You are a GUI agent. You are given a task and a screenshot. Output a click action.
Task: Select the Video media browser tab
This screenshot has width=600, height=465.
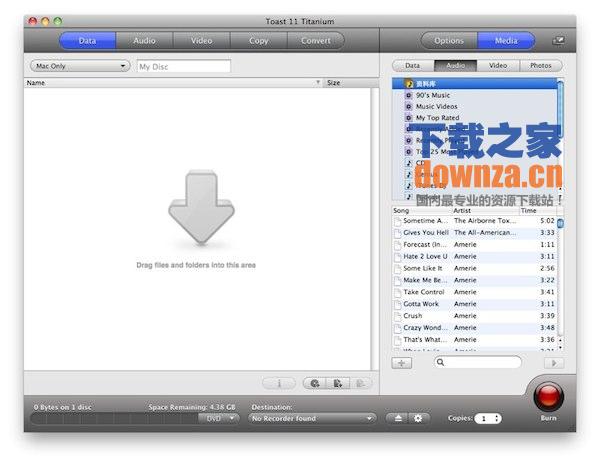pyautogui.click(x=498, y=66)
